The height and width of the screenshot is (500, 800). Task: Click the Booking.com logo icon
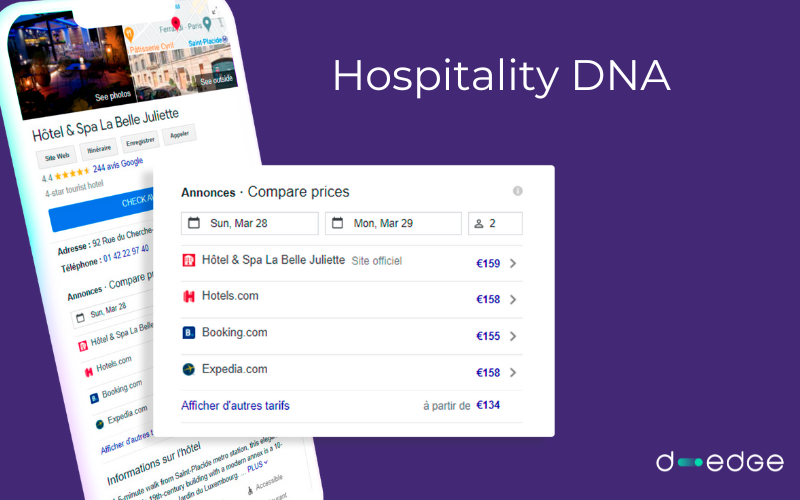tap(188, 333)
